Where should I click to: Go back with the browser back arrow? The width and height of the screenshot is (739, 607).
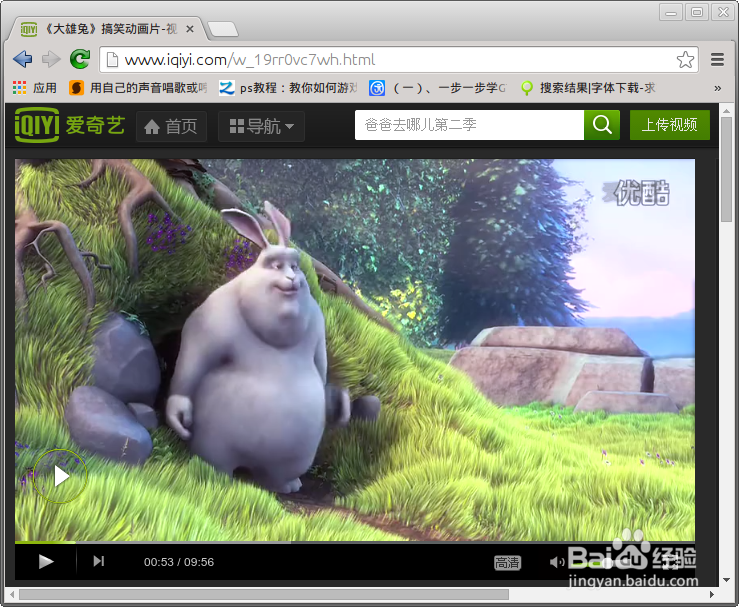tap(22, 59)
